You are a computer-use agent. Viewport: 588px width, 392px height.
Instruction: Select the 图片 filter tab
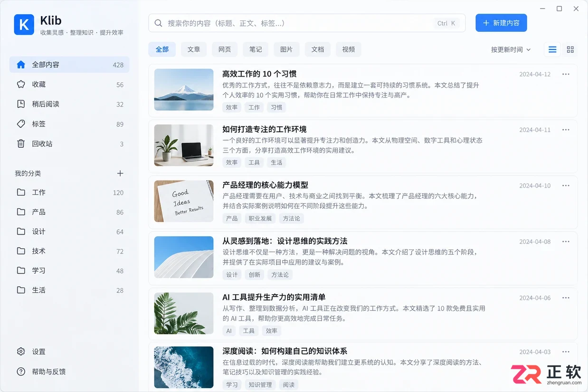(x=286, y=49)
